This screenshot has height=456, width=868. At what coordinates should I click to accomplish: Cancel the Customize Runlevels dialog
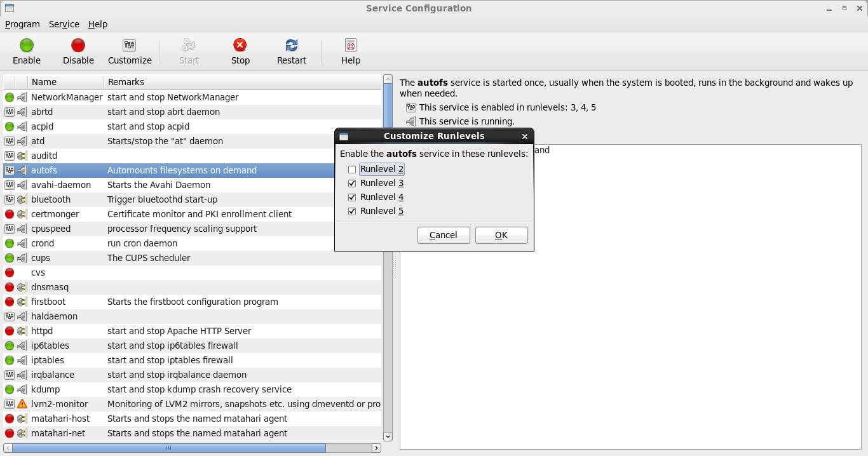[x=444, y=235]
